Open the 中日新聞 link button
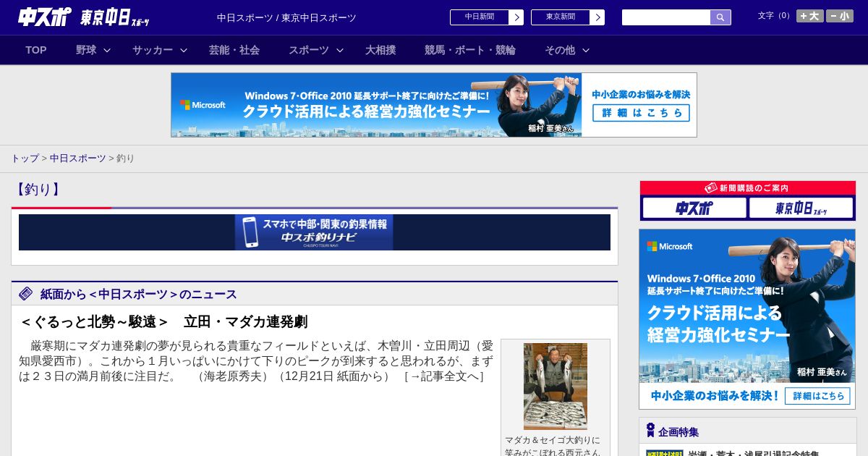This screenshot has width=868, height=456. point(480,17)
